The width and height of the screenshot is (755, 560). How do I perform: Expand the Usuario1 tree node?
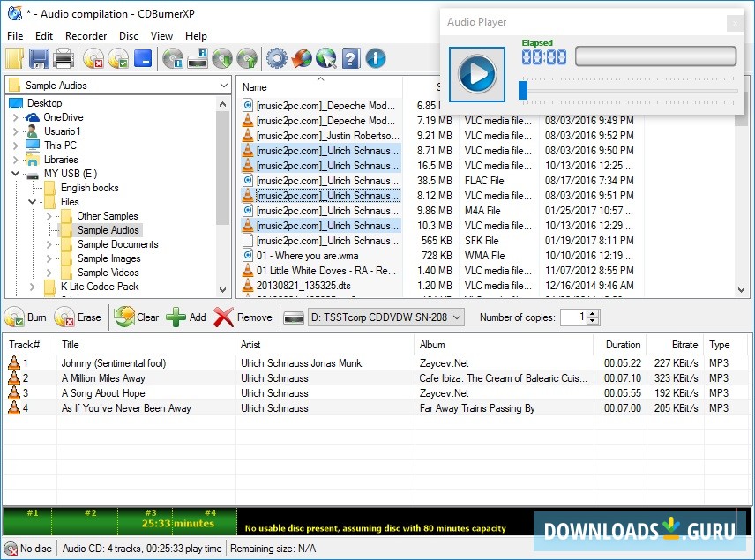pyautogui.click(x=15, y=131)
